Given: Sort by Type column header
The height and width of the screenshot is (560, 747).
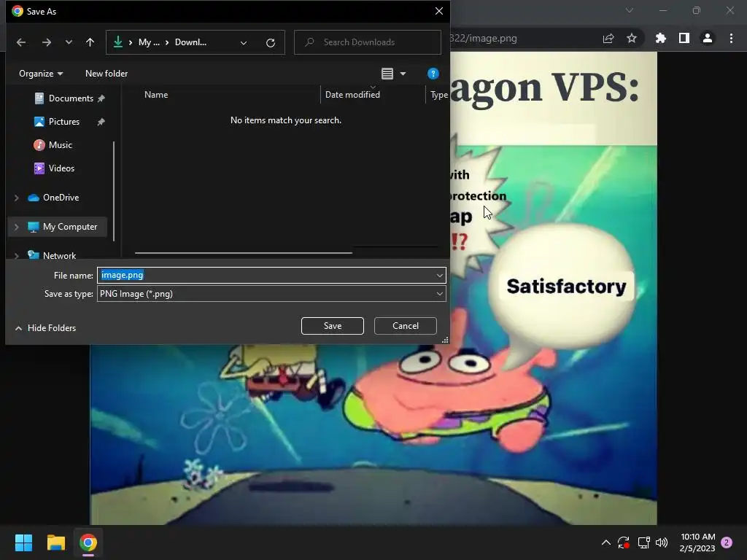Looking at the screenshot, I should click(x=438, y=95).
